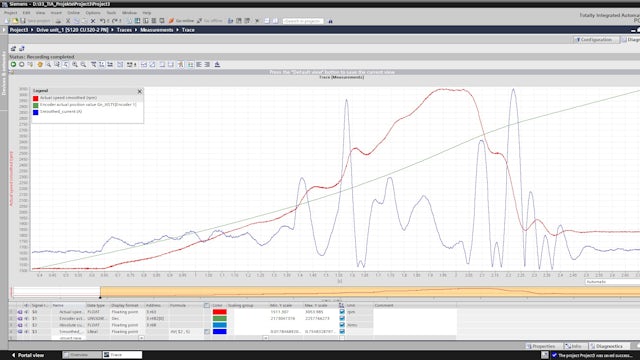Viewport: 640px width, 360px height.
Task: Close the Legend box with X
Action: pyautogui.click(x=140, y=91)
